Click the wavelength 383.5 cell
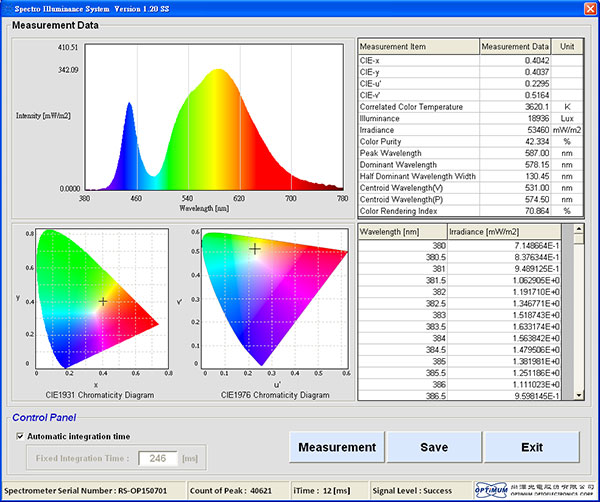The height and width of the screenshot is (502, 600). tap(403, 327)
